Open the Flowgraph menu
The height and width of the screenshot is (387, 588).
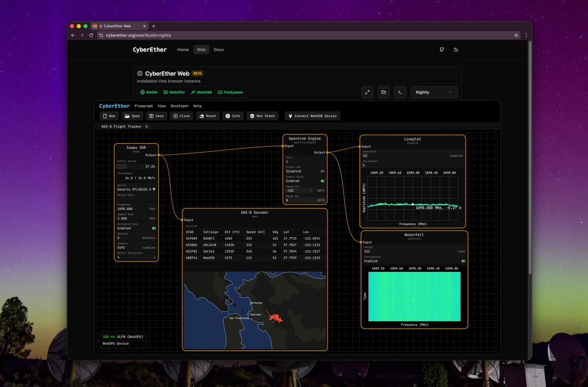click(x=144, y=106)
